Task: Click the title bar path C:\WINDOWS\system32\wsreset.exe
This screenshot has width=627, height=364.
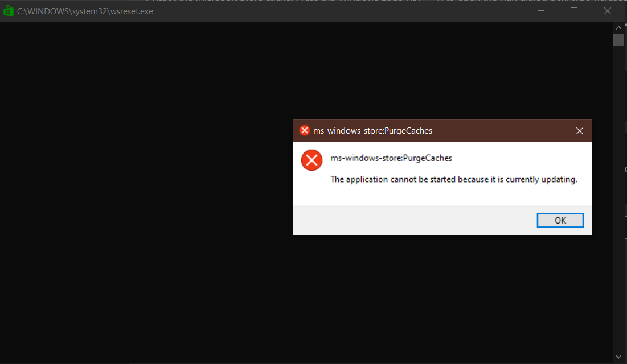Action: (x=84, y=11)
